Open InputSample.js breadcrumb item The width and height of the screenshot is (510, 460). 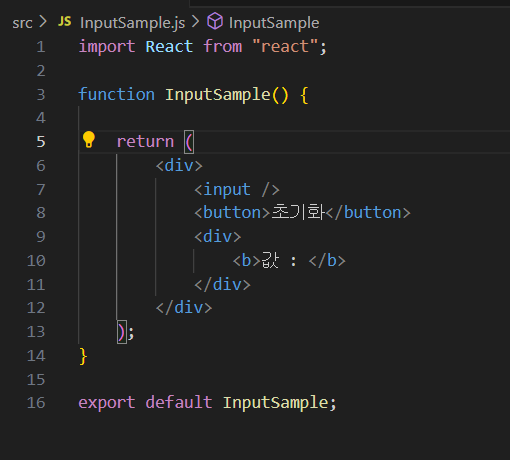pos(132,23)
